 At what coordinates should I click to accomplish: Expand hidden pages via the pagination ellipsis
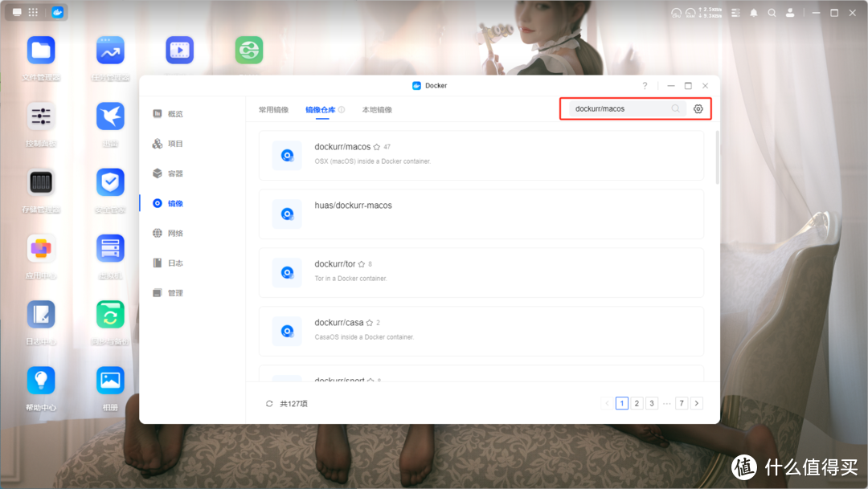(665, 403)
